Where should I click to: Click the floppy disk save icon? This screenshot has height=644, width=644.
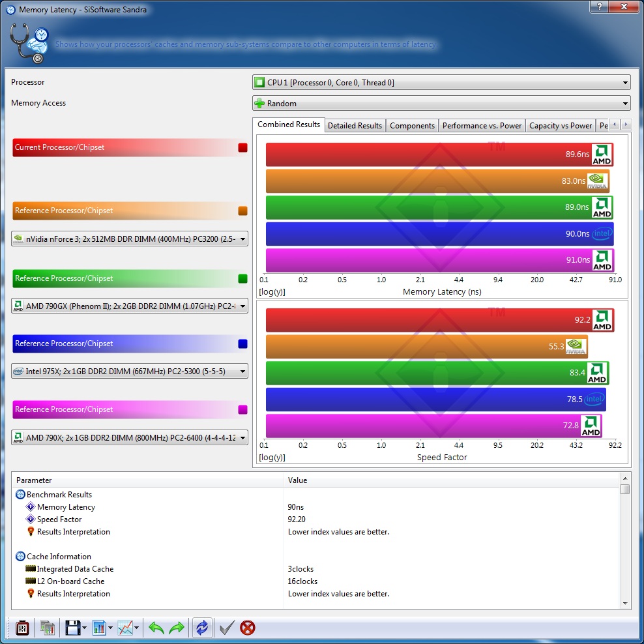click(73, 628)
